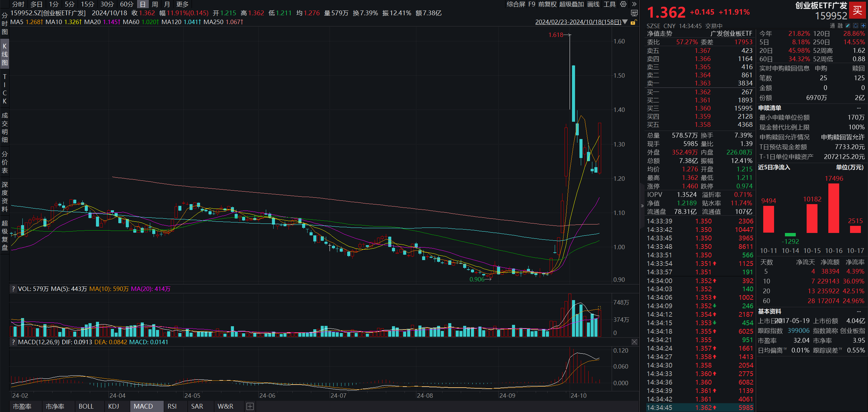Open chart settings gear icon
Screen dimensions: 868x412
point(623,4)
